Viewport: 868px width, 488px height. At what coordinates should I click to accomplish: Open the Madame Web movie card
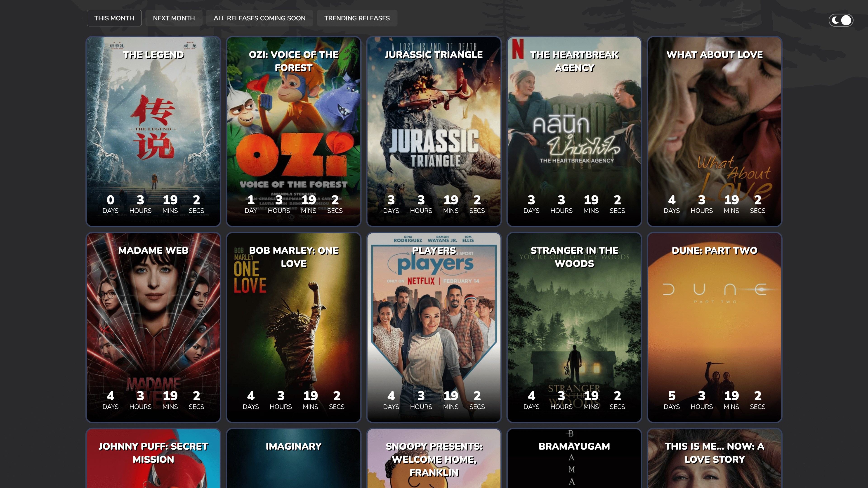click(x=153, y=327)
